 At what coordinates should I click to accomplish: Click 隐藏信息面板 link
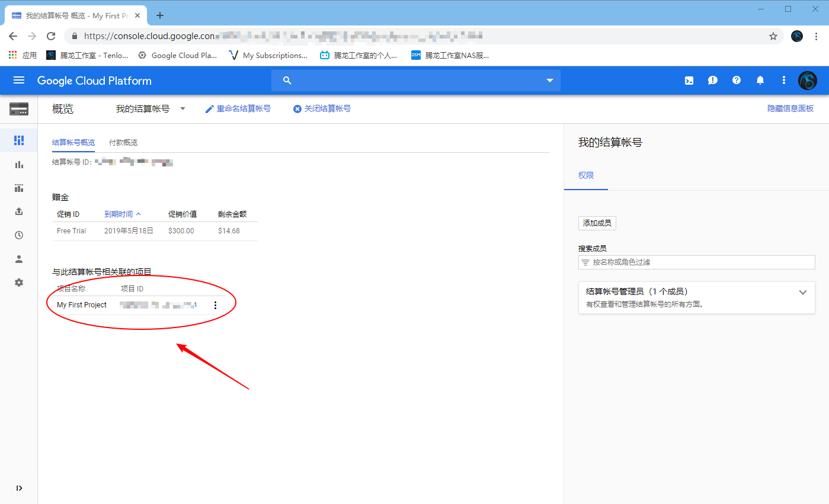790,109
